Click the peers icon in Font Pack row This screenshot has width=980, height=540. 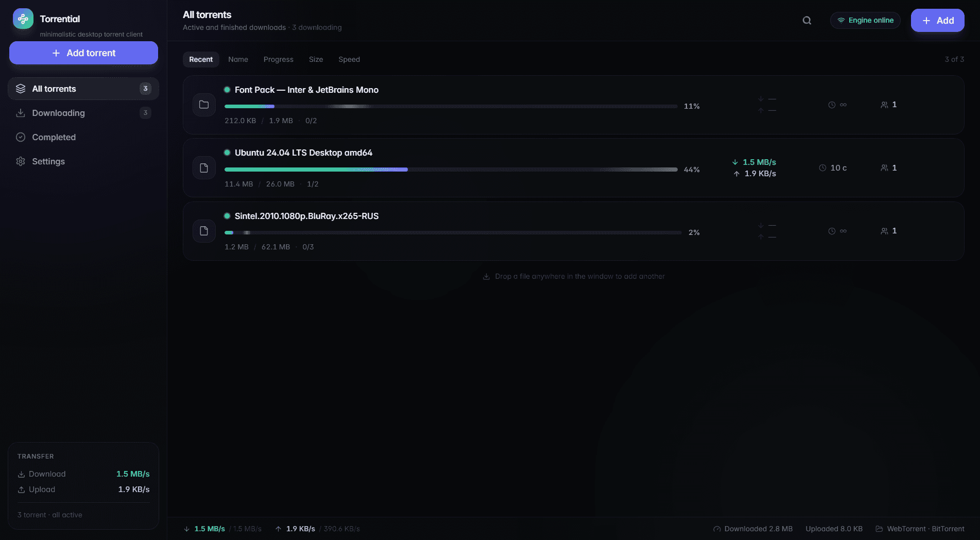tap(884, 105)
